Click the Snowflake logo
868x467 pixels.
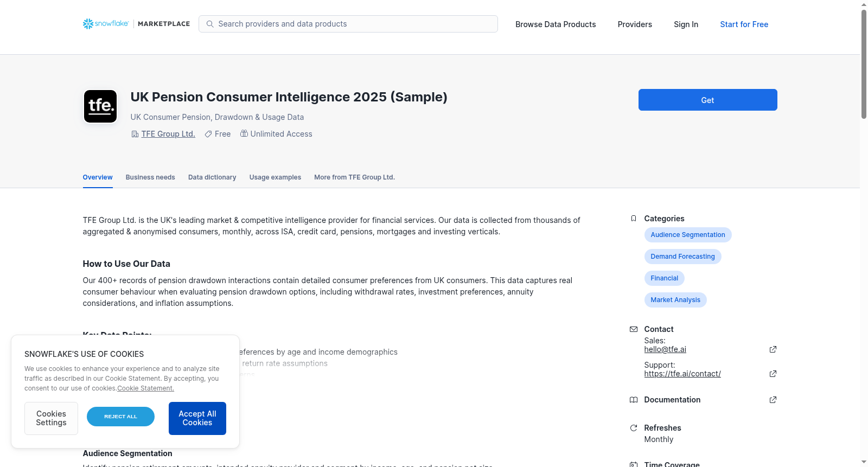[106, 24]
